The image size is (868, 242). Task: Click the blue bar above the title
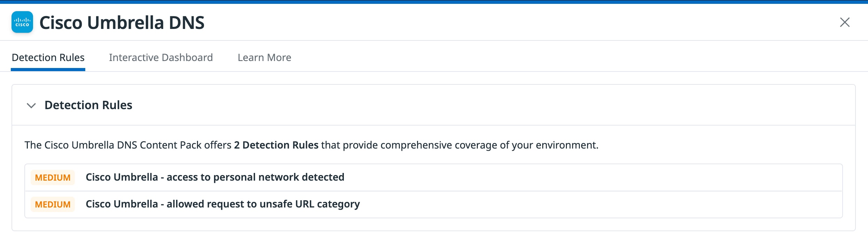point(434,2)
